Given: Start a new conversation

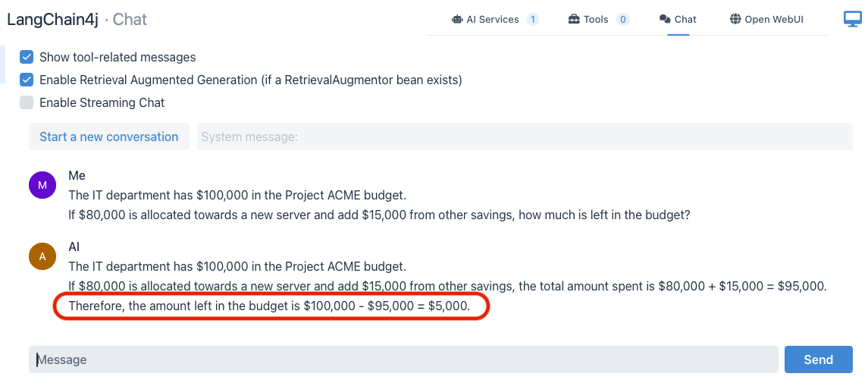Looking at the screenshot, I should [x=109, y=137].
